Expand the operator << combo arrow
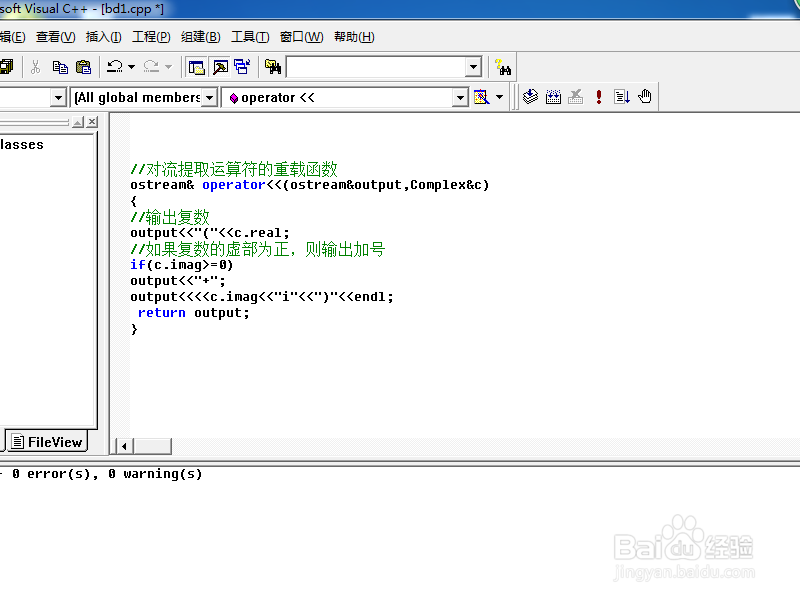 [x=460, y=97]
